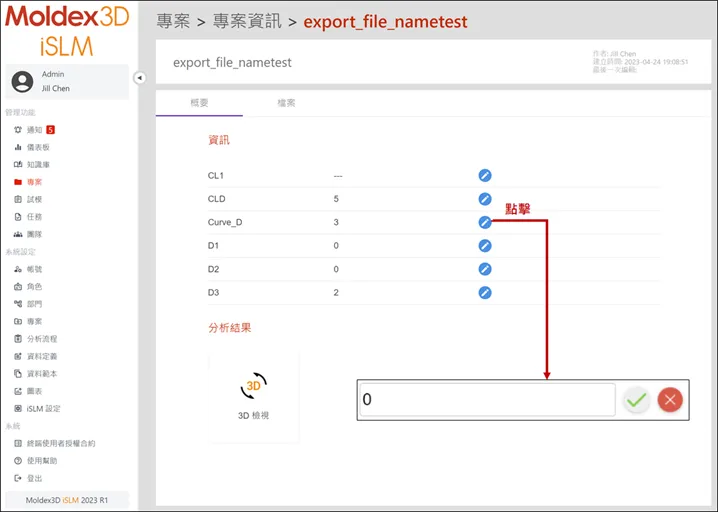Click the Moldex3D iSLM logo
Screen dimensions: 718x512
coord(67,30)
